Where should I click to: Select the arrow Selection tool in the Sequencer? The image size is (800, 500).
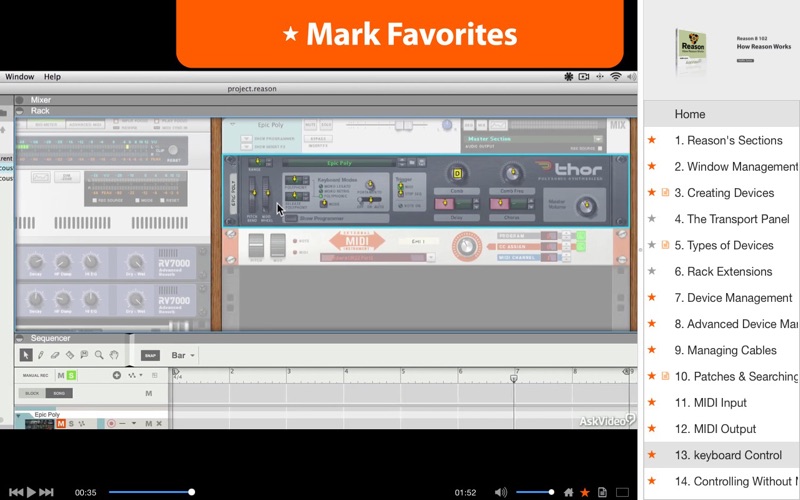point(26,355)
